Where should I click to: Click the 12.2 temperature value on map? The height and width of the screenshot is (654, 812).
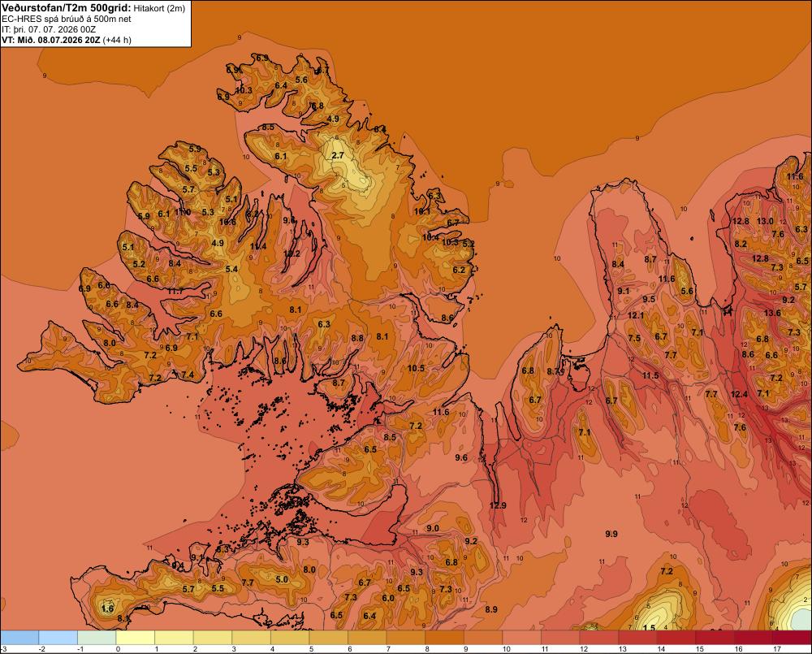click(x=292, y=253)
